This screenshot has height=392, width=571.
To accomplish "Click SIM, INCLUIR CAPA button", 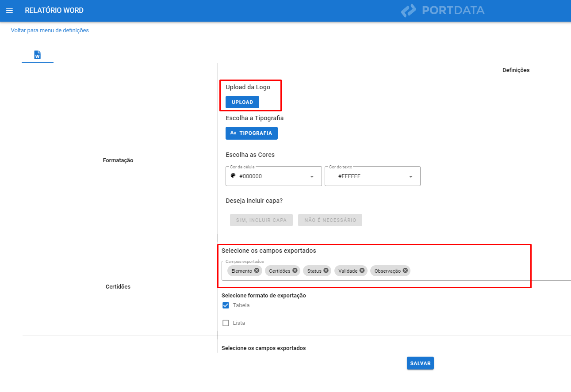I will point(261,220).
